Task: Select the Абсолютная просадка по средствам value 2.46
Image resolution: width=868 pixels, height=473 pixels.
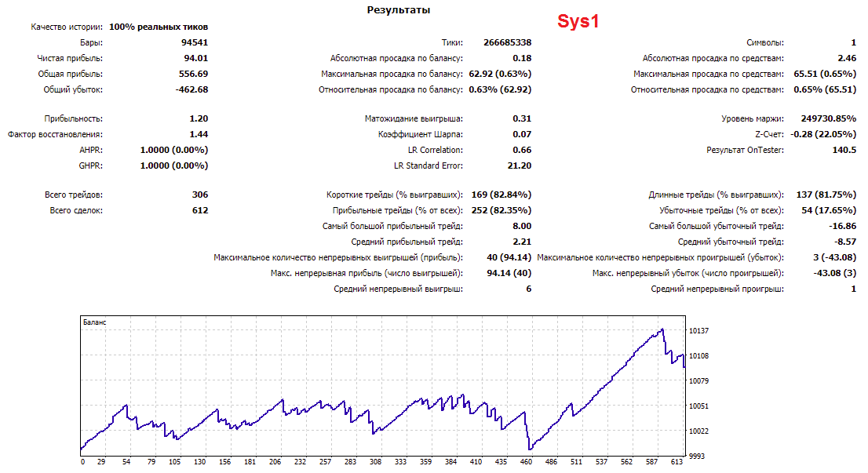Action: (847, 58)
